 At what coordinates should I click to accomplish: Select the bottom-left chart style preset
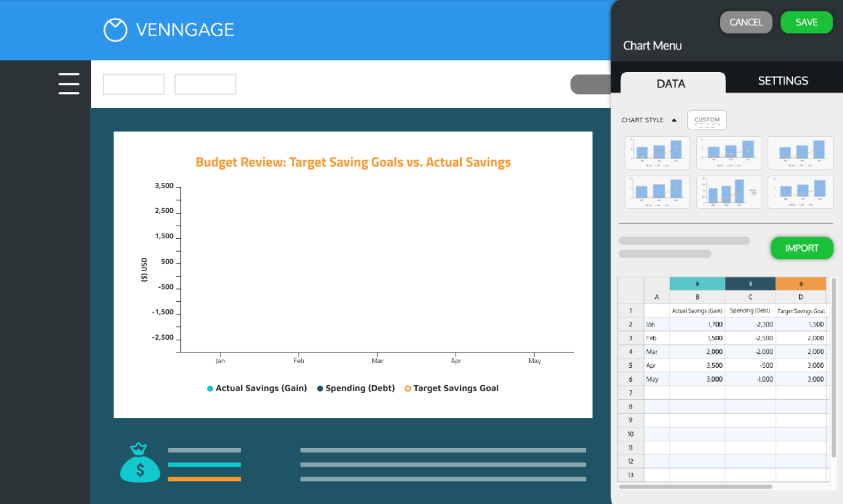[657, 192]
